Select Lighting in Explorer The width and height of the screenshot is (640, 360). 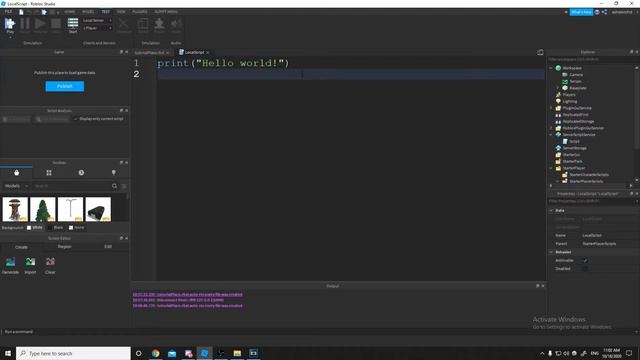click(570, 101)
